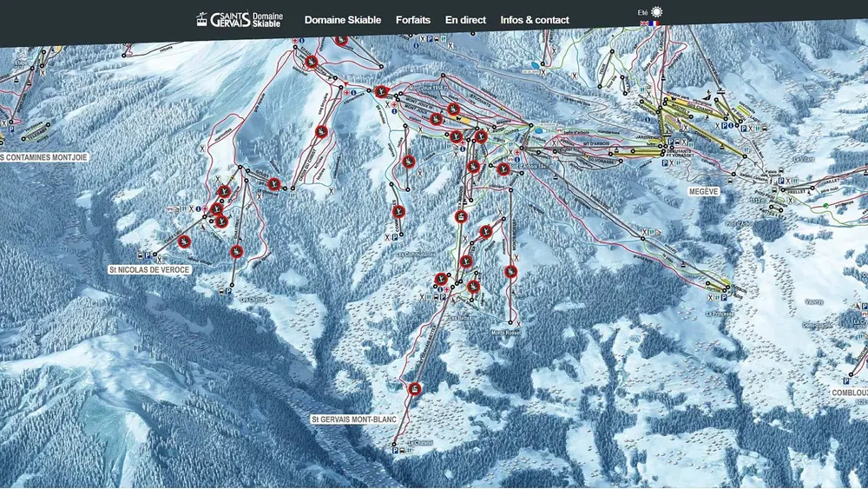Click the St GERVAIS MONT-BLANC map label
Viewport: 868px width, 489px height.
pyautogui.click(x=353, y=420)
